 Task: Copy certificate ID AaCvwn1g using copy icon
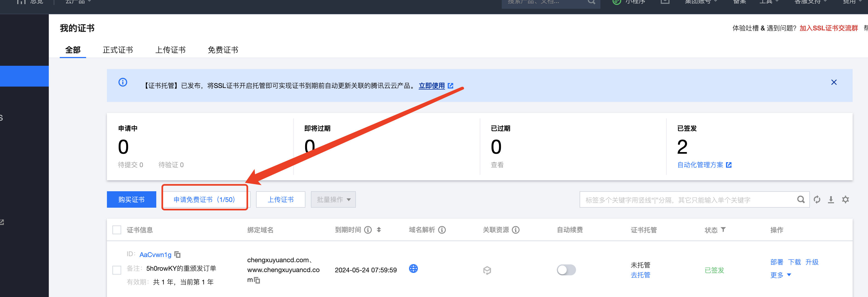(178, 254)
